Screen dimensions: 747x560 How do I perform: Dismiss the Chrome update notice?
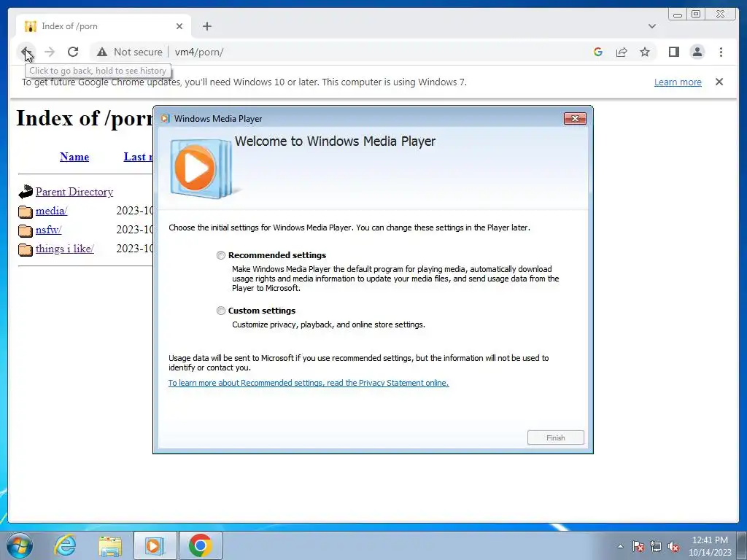click(x=719, y=82)
